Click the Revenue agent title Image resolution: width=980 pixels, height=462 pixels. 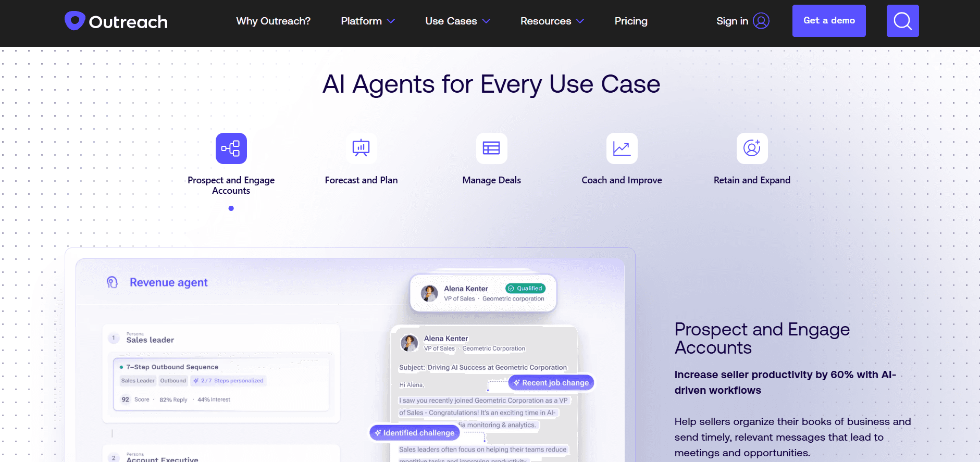click(169, 282)
